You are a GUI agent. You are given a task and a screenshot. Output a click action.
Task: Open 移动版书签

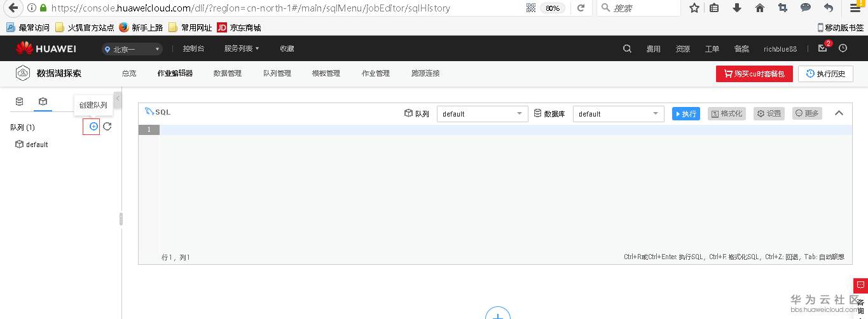tap(841, 27)
